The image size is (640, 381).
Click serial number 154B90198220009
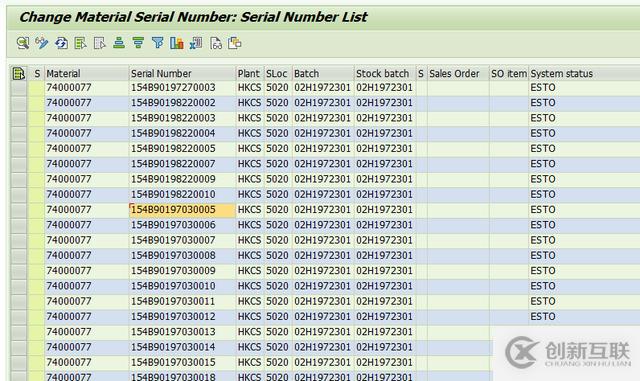coord(173,179)
